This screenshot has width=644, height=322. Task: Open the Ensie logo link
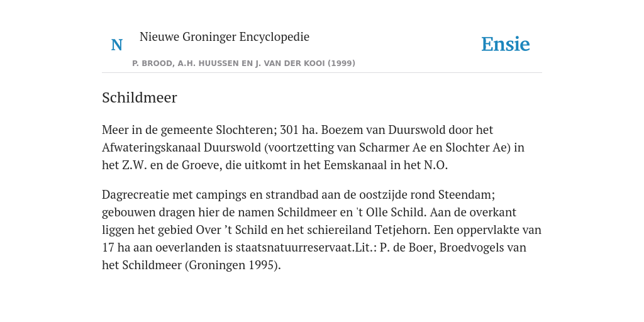click(x=506, y=44)
